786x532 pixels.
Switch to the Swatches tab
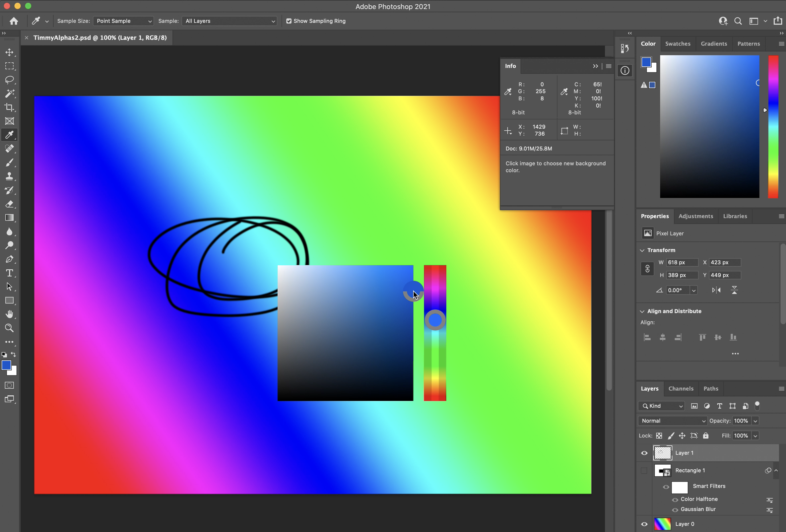pyautogui.click(x=678, y=44)
